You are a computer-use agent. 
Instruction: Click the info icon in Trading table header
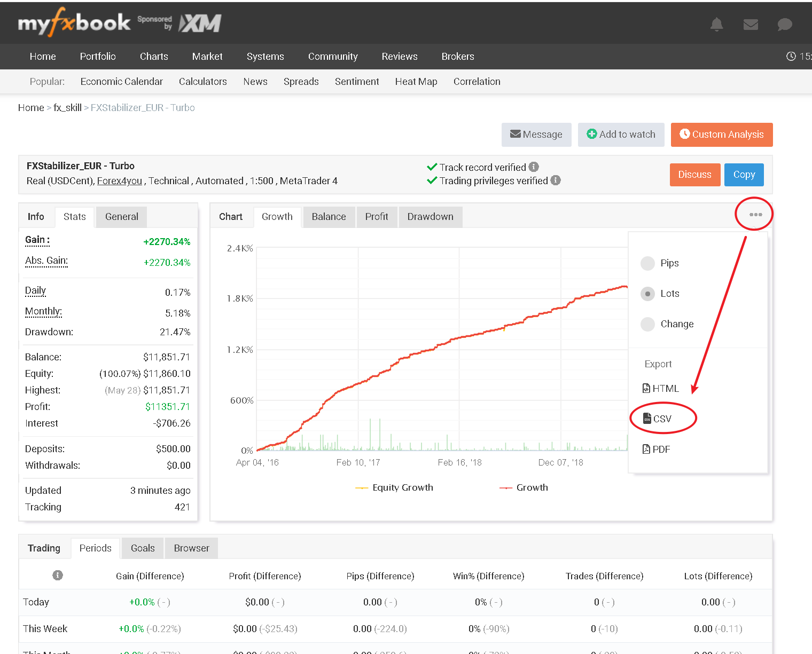58,575
